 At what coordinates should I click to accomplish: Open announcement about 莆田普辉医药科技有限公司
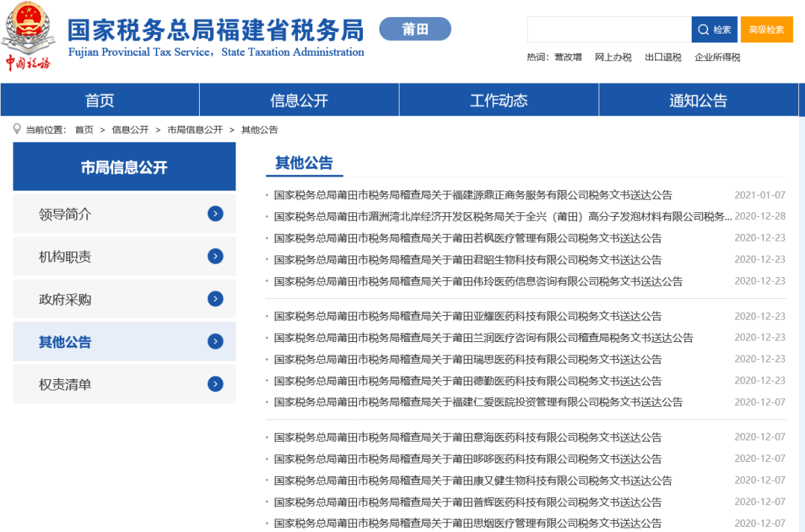467,501
